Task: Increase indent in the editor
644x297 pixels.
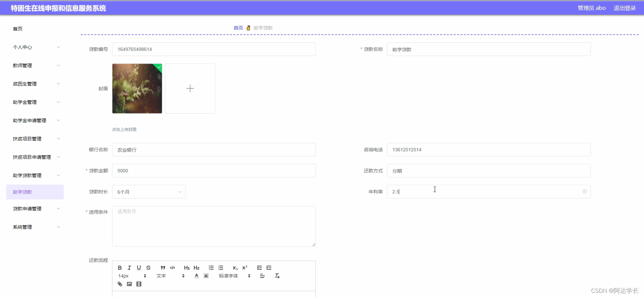Action: click(x=269, y=268)
